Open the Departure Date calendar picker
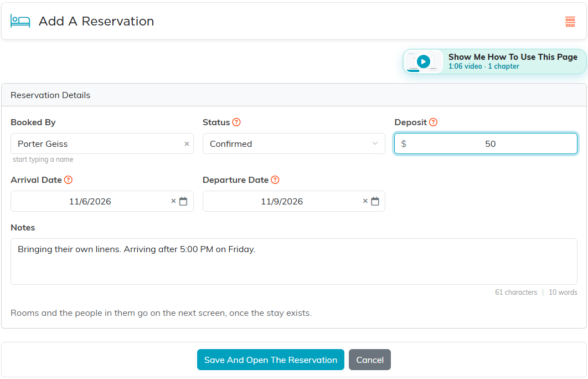The width and height of the screenshot is (588, 379). (x=375, y=201)
